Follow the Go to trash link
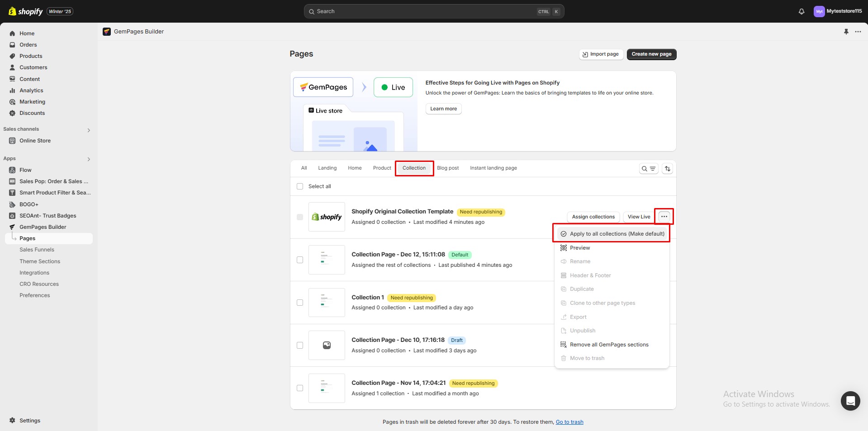The image size is (868, 431). point(569,422)
